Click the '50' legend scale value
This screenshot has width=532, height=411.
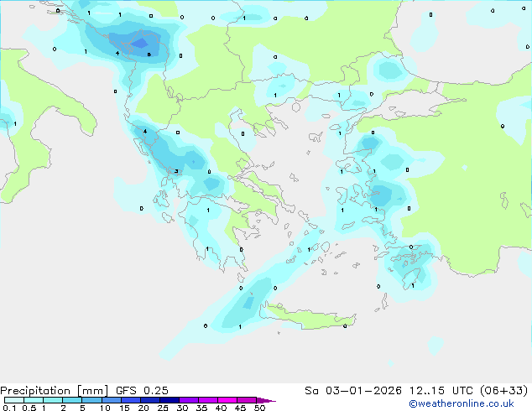point(259,408)
